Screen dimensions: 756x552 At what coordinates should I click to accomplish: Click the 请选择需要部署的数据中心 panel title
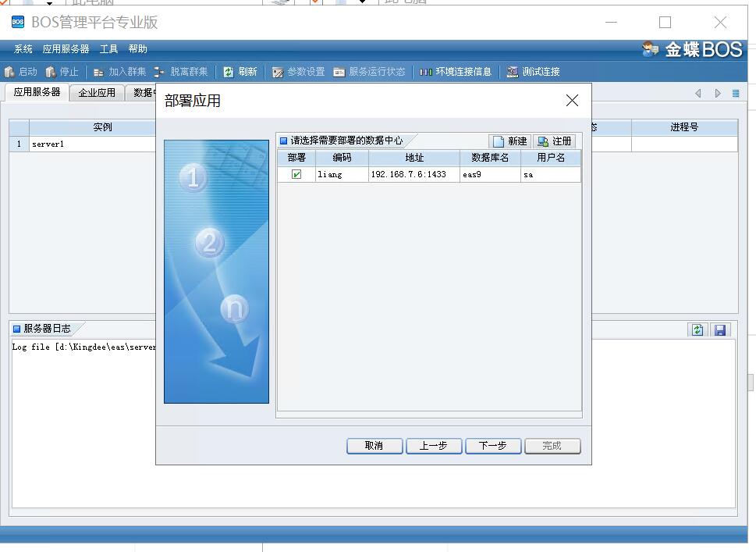(x=346, y=141)
